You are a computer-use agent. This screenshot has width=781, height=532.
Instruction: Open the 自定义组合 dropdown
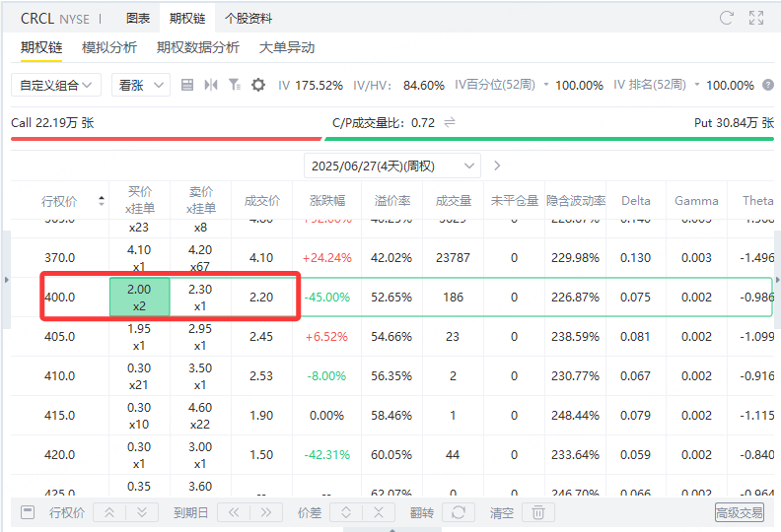tap(56, 85)
